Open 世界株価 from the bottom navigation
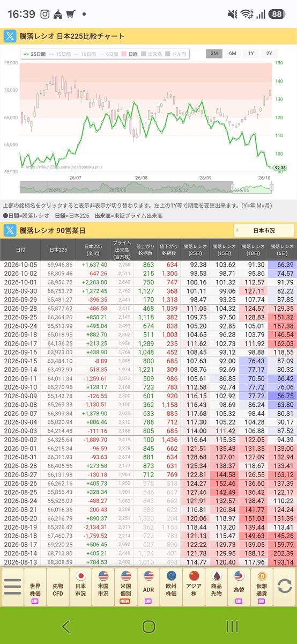This screenshot has width=297, height=644. (x=35, y=586)
